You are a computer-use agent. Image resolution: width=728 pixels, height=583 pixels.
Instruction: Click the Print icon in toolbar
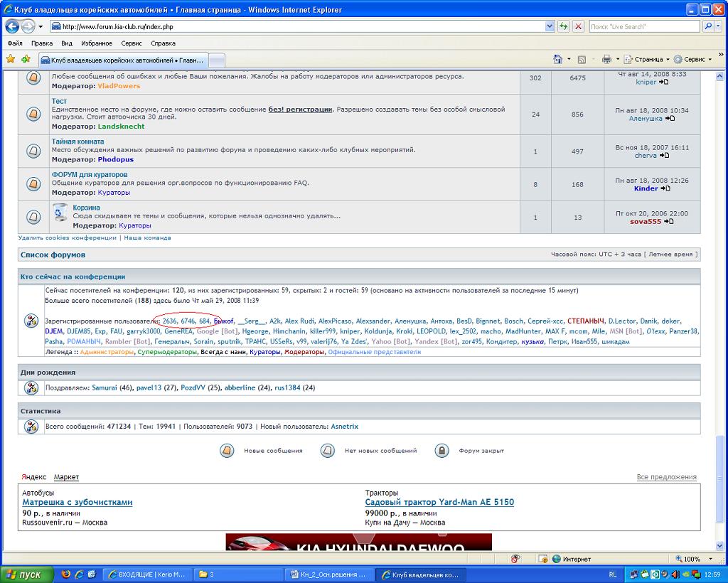606,59
